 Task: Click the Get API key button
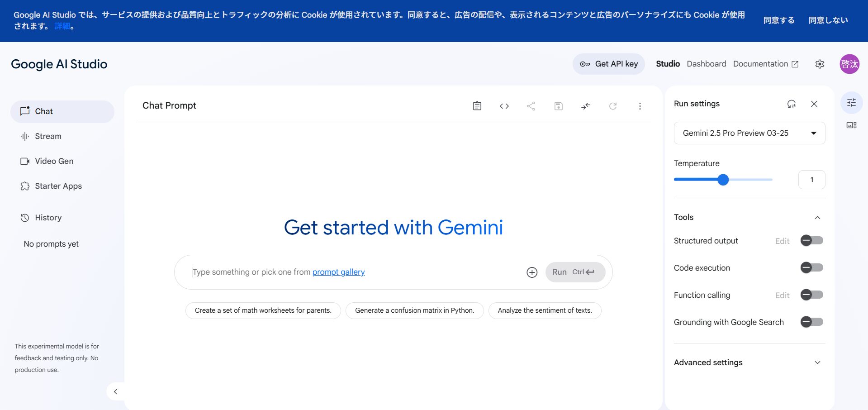(x=609, y=64)
